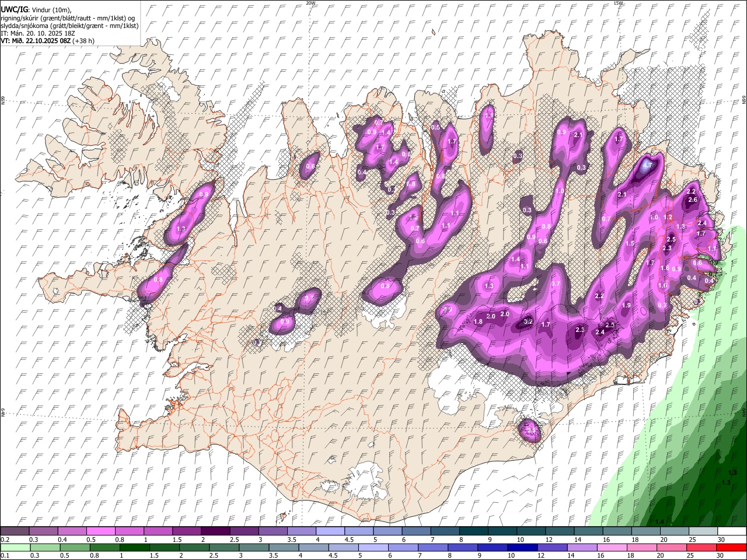Click the deep blue swatch labeled 10

click(522, 548)
